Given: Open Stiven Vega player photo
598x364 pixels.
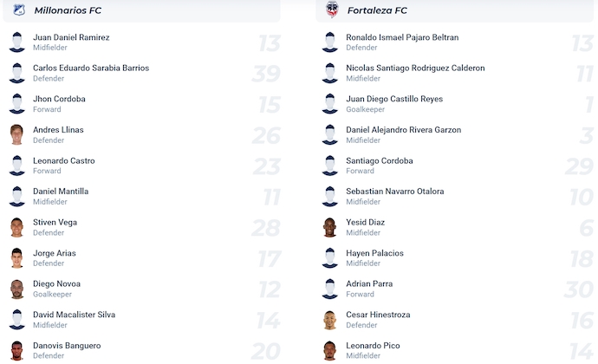Looking at the screenshot, I should [x=16, y=227].
